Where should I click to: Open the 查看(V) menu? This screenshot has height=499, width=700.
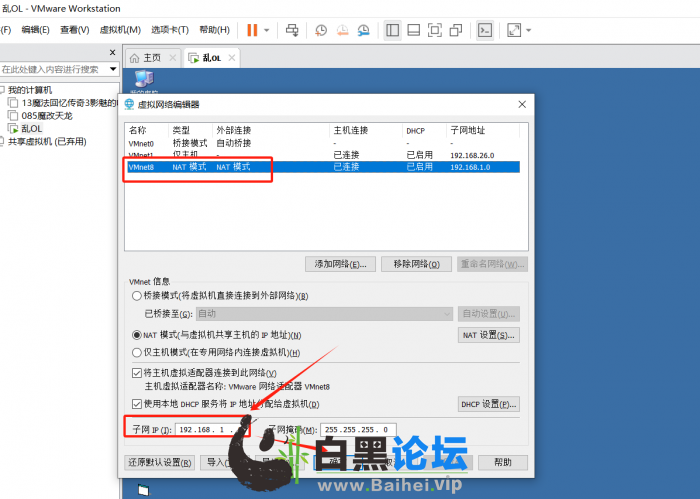click(x=75, y=30)
